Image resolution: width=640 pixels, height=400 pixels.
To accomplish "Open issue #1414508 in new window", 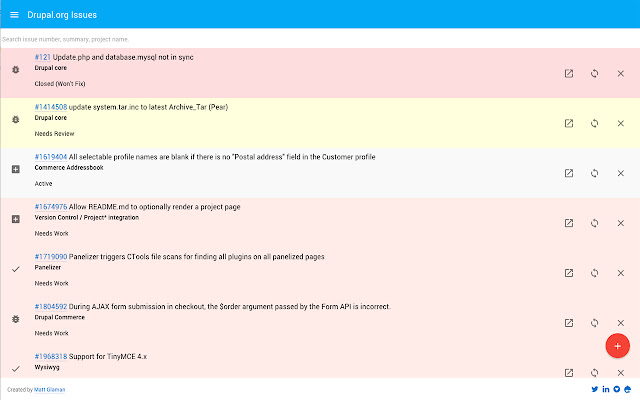I will (569, 123).
